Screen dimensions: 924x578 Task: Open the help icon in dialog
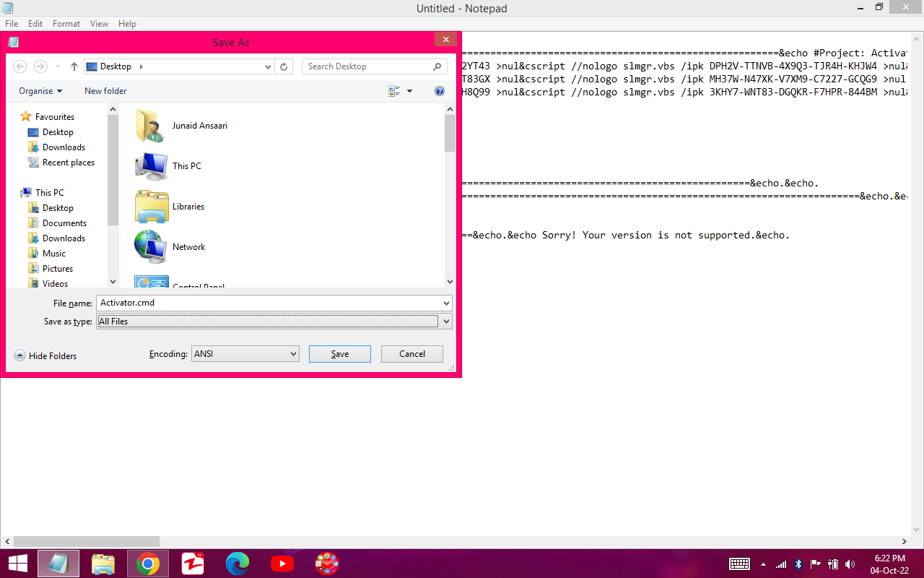(440, 91)
